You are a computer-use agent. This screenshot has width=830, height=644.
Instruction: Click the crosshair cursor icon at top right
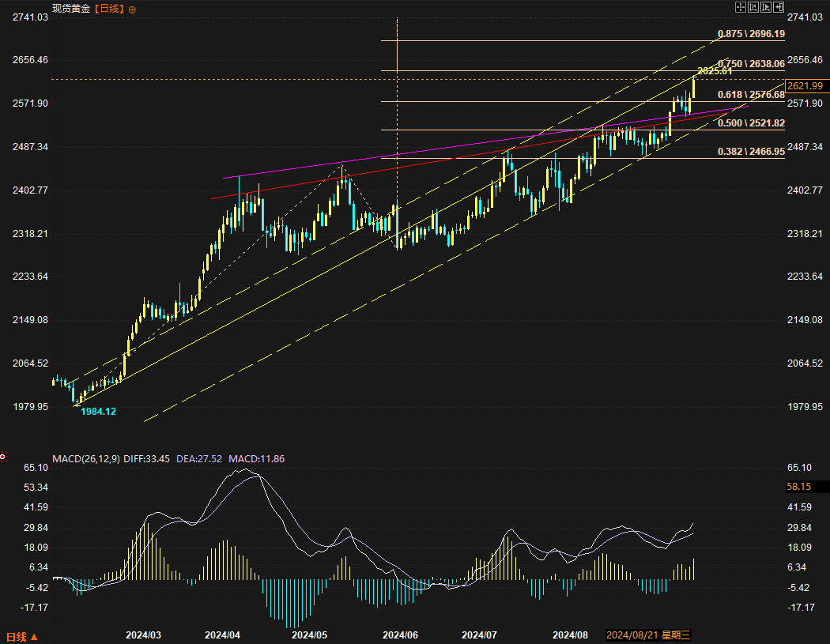point(741,7)
